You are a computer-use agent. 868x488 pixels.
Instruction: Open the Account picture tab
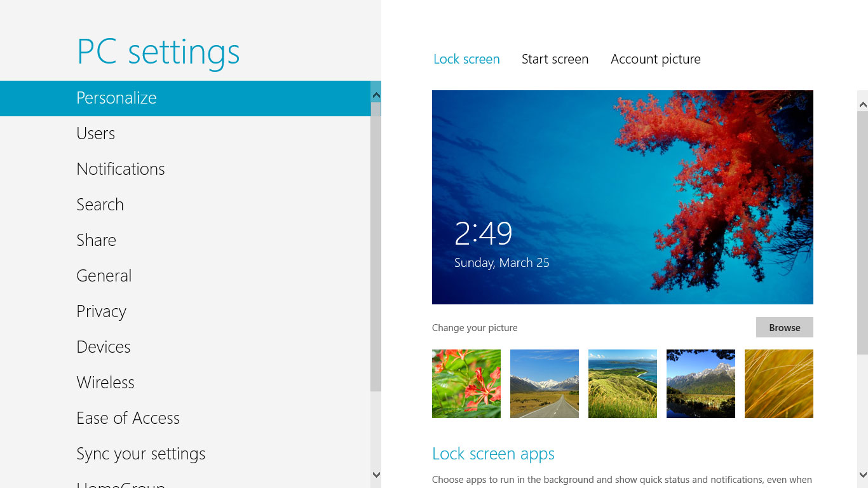coord(656,59)
